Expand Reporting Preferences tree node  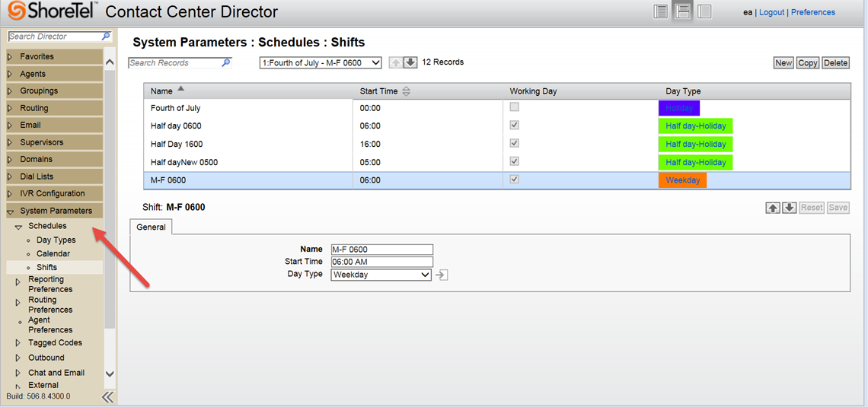pos(18,284)
